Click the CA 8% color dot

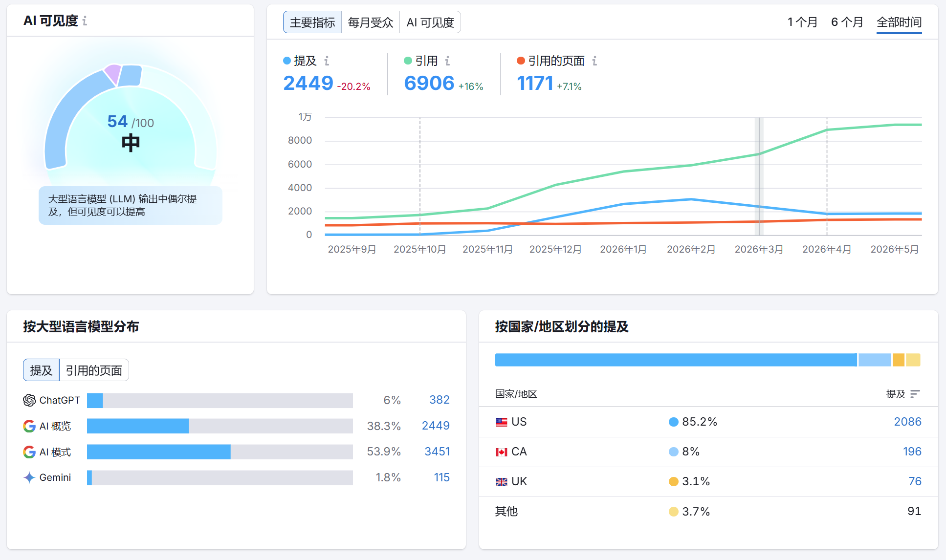tap(674, 452)
